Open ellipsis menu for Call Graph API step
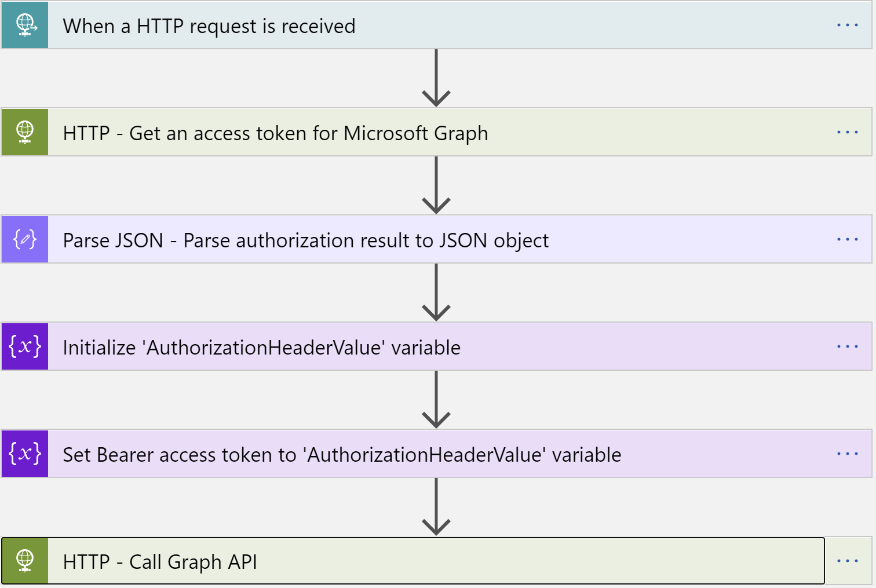The height and width of the screenshot is (588, 876). pyautogui.click(x=847, y=561)
